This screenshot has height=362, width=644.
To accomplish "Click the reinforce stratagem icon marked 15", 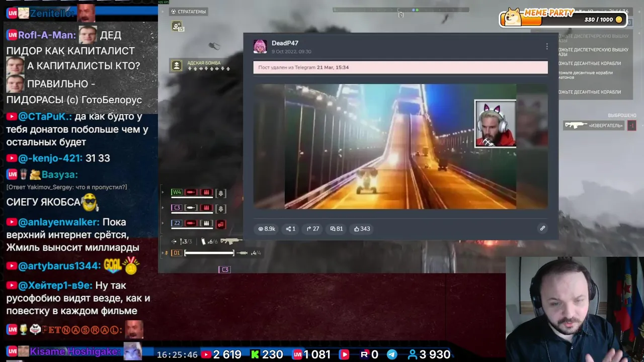I will point(177,26).
